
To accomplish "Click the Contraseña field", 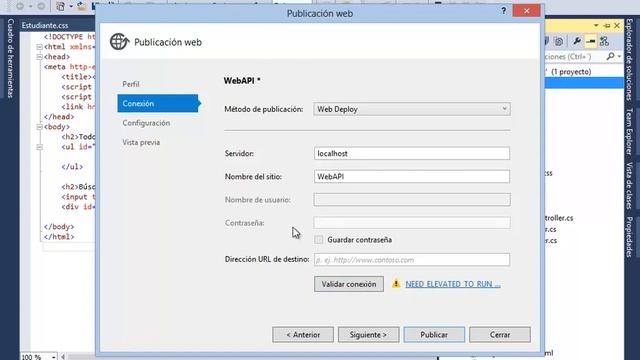I will 412,223.
